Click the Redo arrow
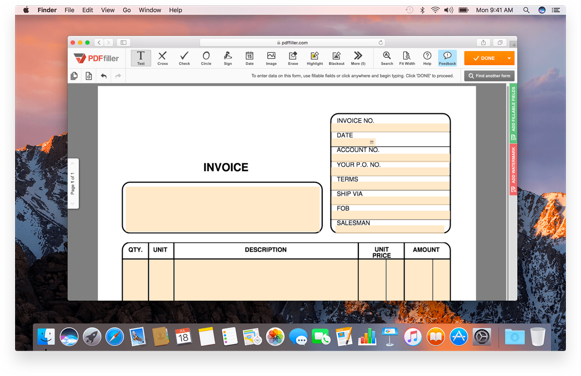The width and height of the screenshot is (581, 376). click(x=118, y=76)
